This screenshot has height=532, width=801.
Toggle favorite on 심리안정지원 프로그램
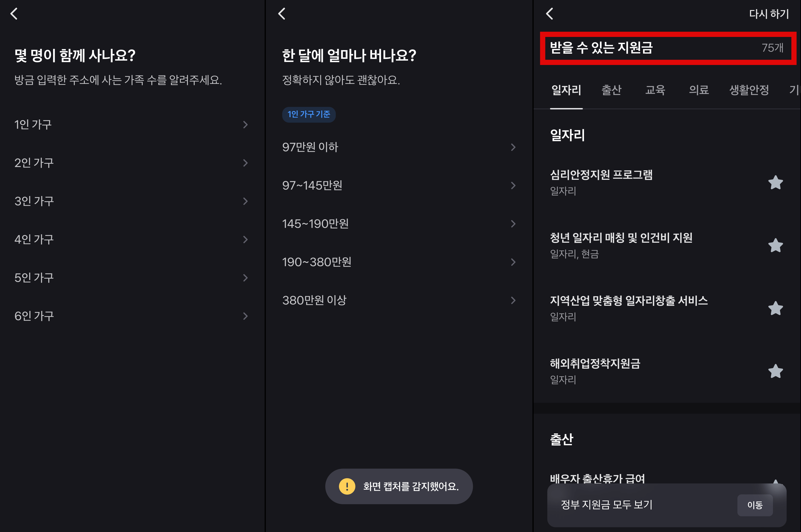click(775, 183)
